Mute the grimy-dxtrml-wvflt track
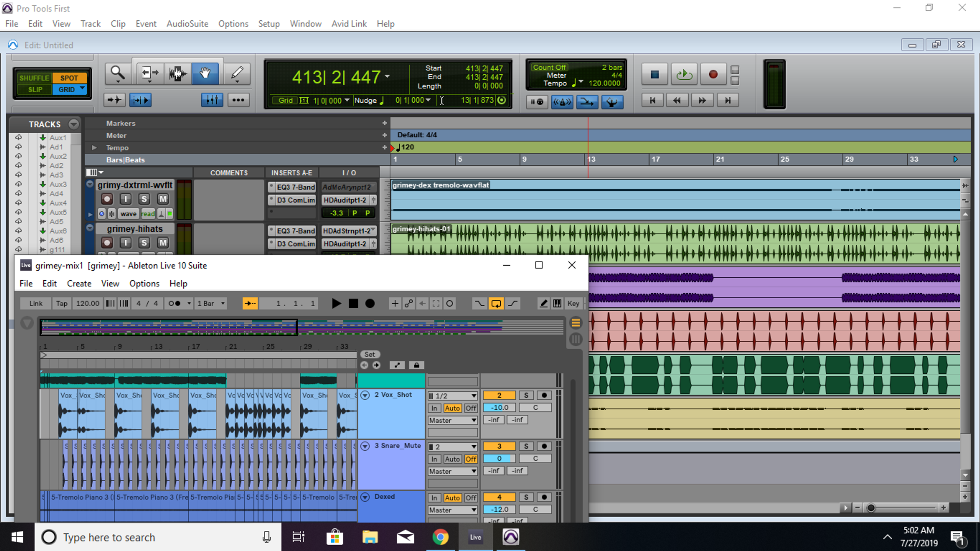The image size is (980, 551). click(x=163, y=199)
